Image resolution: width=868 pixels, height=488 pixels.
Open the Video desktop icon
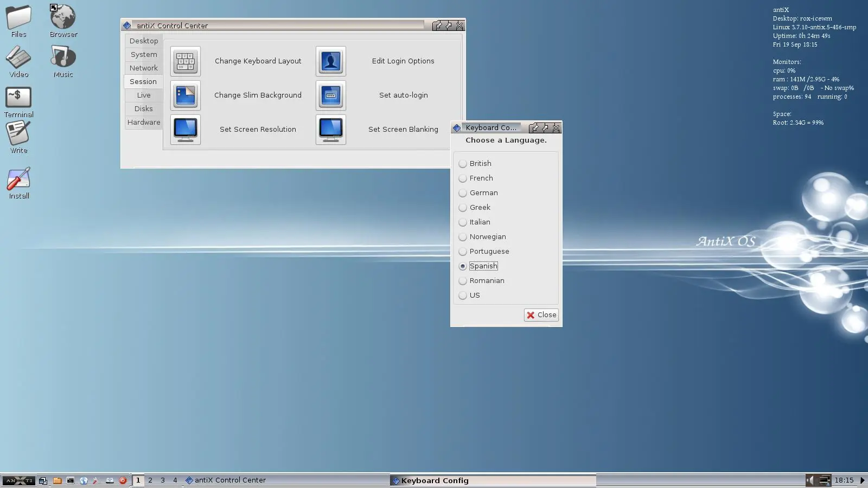(x=18, y=61)
